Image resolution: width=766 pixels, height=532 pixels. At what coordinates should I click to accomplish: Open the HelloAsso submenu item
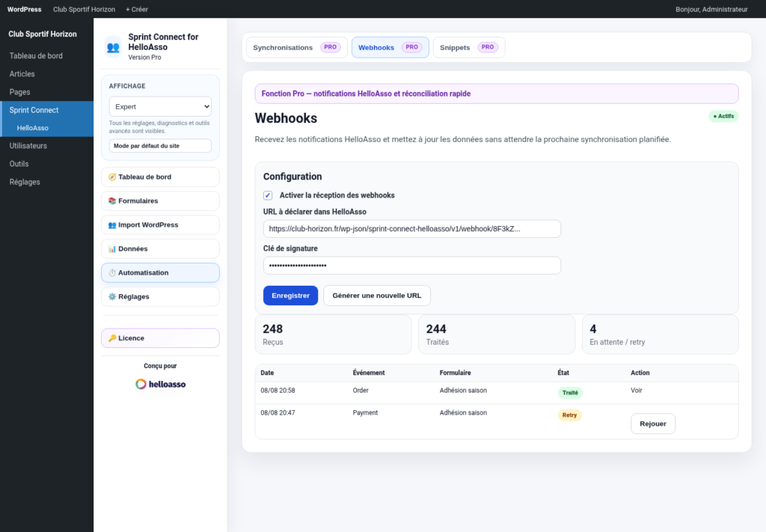(46, 128)
